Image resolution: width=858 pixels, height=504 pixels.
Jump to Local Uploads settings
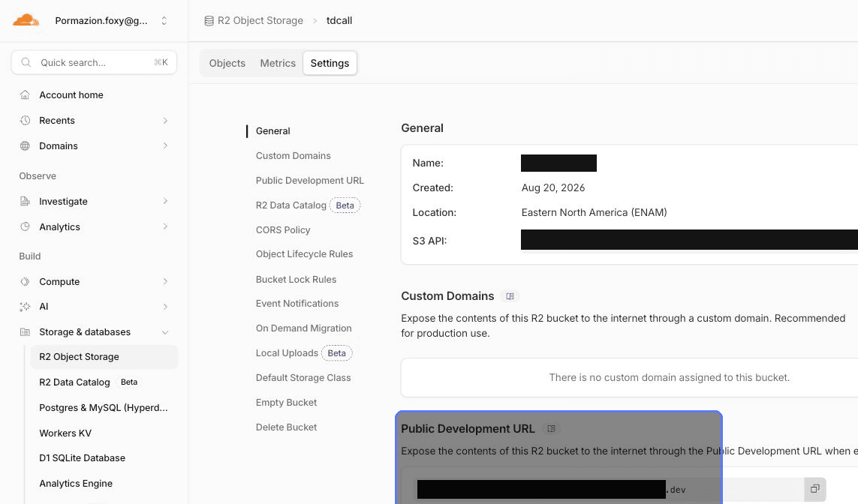coord(287,353)
